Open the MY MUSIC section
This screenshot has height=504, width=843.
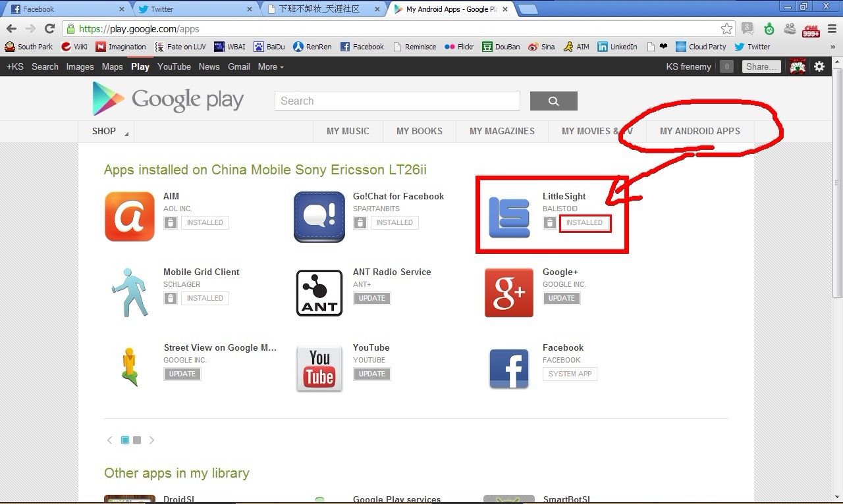[x=348, y=131]
